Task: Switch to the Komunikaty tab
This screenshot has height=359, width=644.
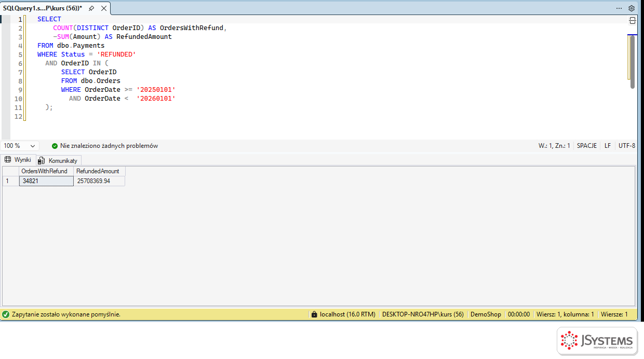Action: point(58,160)
